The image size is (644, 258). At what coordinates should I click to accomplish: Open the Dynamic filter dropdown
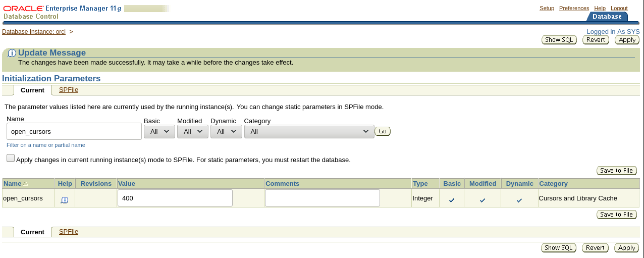[x=226, y=131]
